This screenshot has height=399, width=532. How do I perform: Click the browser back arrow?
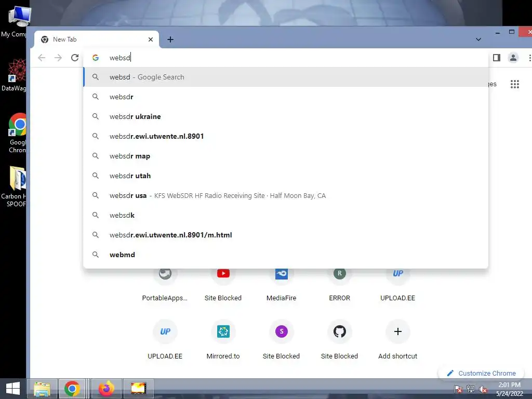coord(42,58)
